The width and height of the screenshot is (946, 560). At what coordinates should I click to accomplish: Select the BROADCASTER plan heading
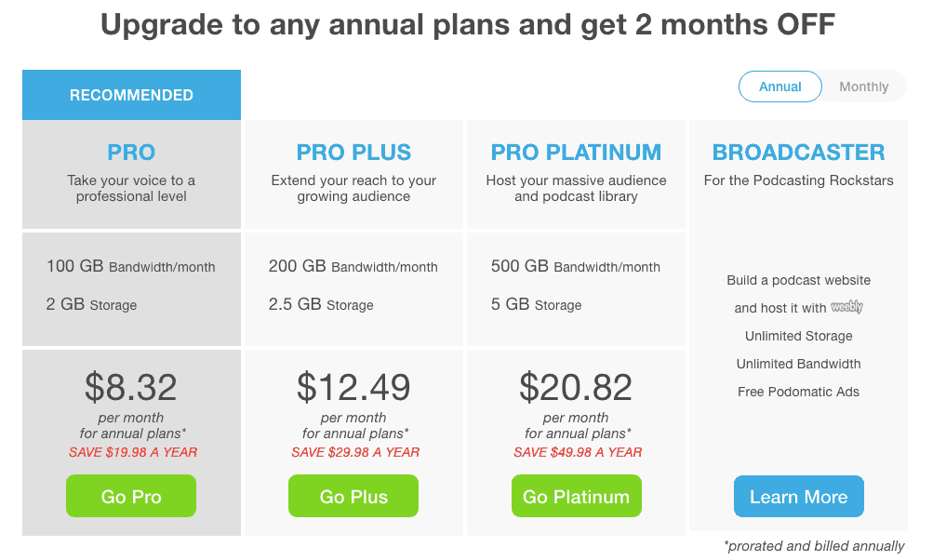pyautogui.click(x=799, y=152)
